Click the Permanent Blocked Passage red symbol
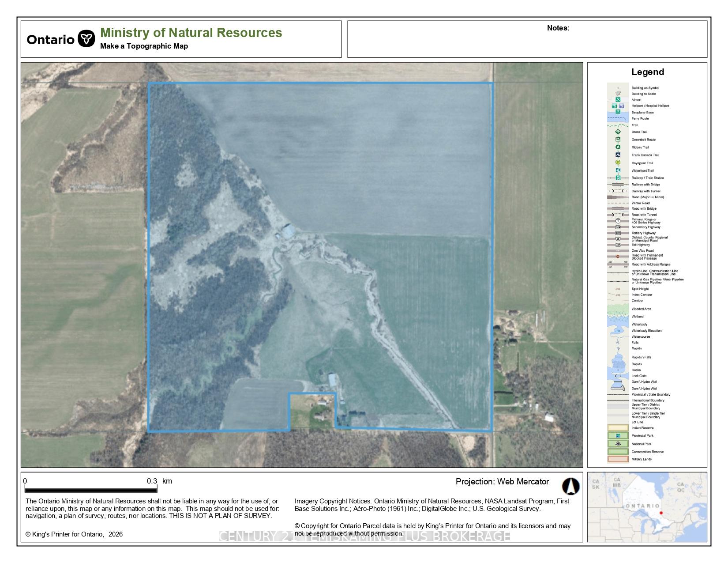The height and width of the screenshot is (563, 728). pyautogui.click(x=618, y=257)
